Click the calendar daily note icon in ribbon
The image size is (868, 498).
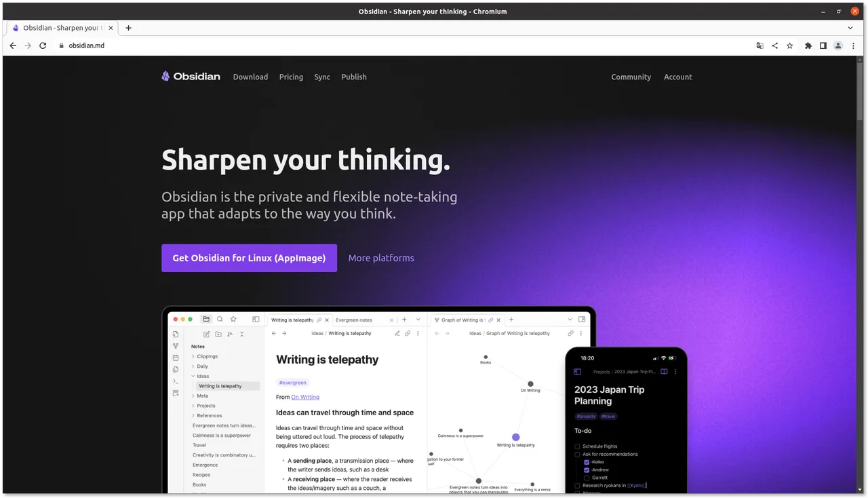(x=176, y=358)
